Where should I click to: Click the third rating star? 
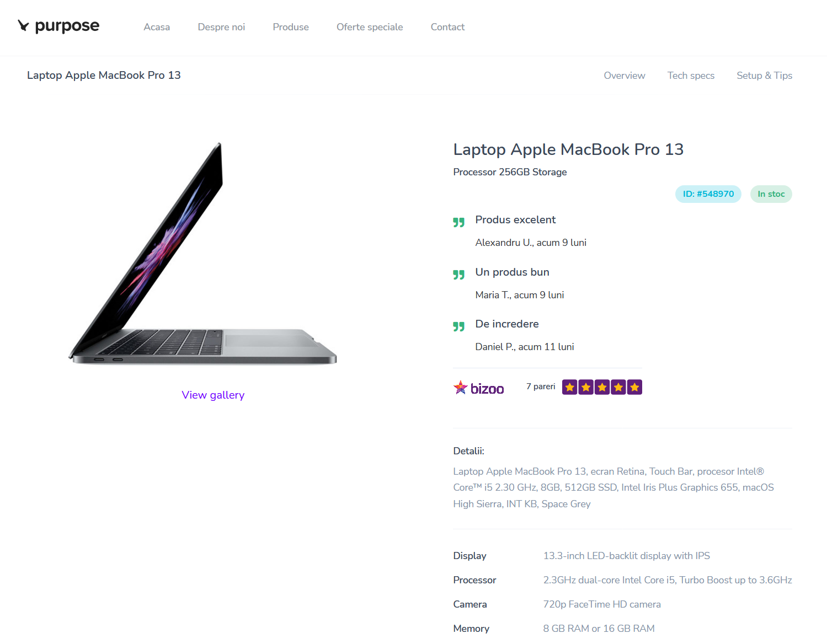(x=602, y=387)
